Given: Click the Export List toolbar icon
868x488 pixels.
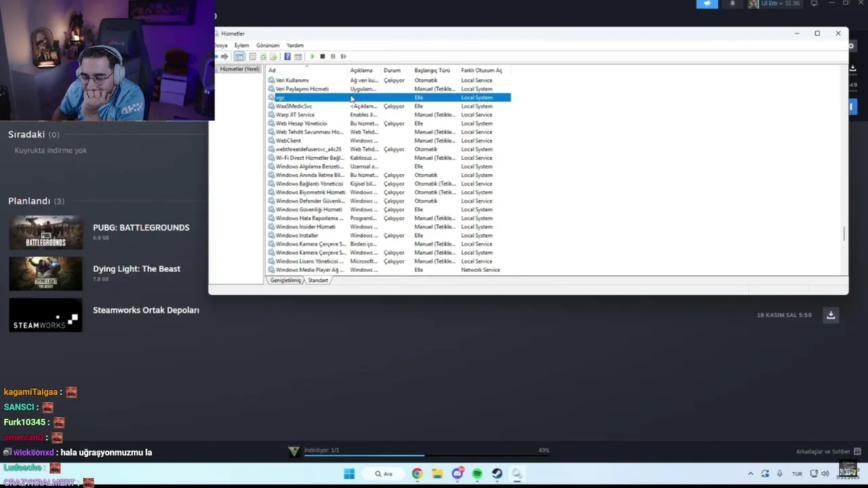Looking at the screenshot, I should pos(273,56).
